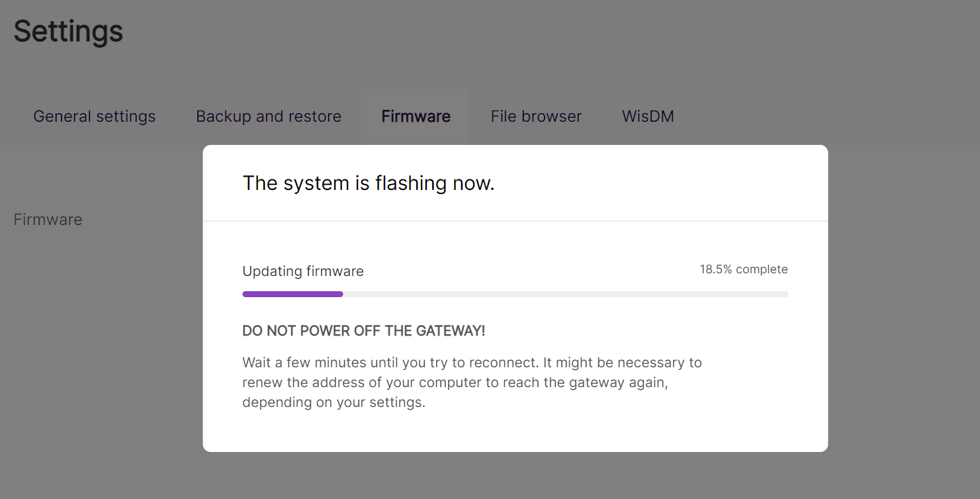Select the Firmware tab

(416, 116)
